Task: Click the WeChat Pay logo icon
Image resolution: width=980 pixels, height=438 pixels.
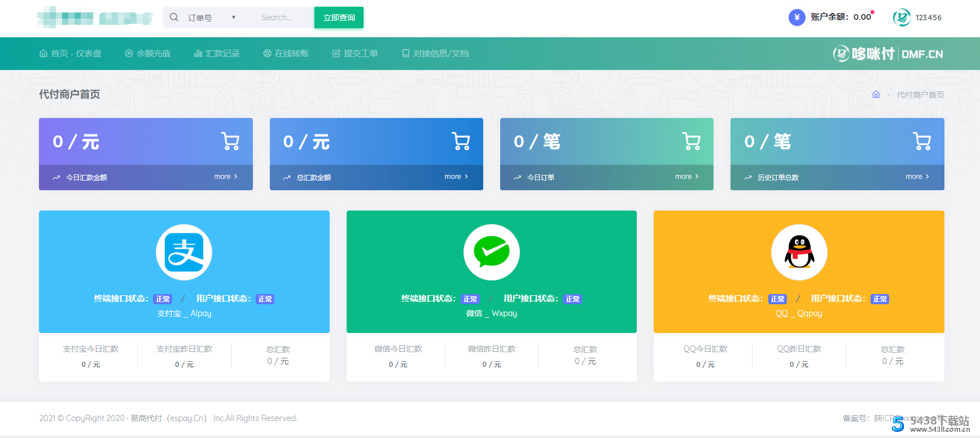Action: [491, 252]
